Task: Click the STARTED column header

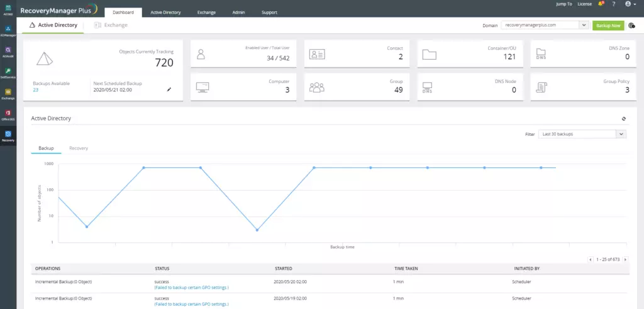Action: (284, 268)
